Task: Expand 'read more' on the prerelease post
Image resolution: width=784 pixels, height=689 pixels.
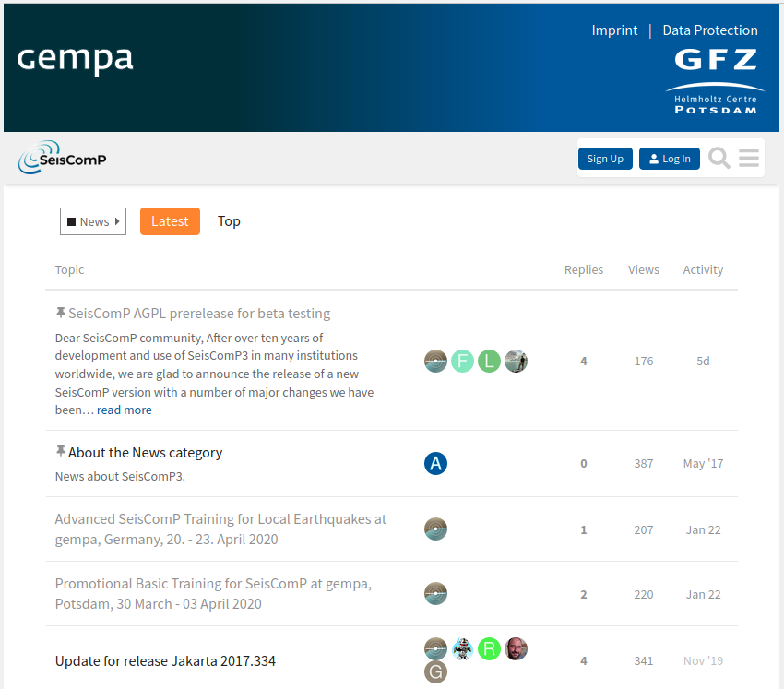Action: pyautogui.click(x=125, y=410)
